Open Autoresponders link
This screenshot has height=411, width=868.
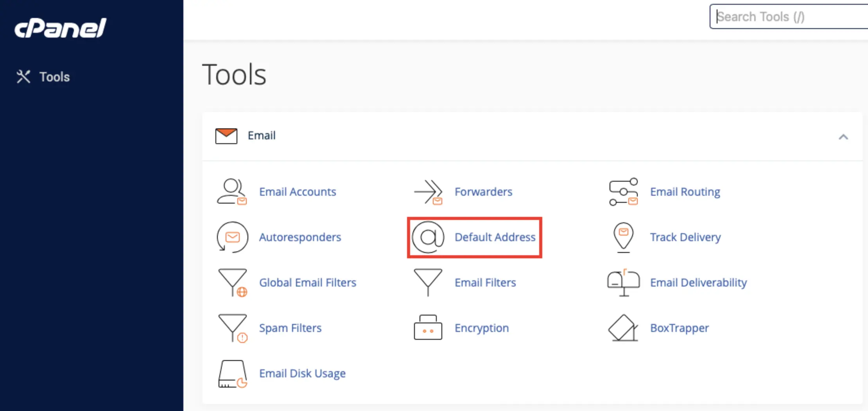pos(300,237)
